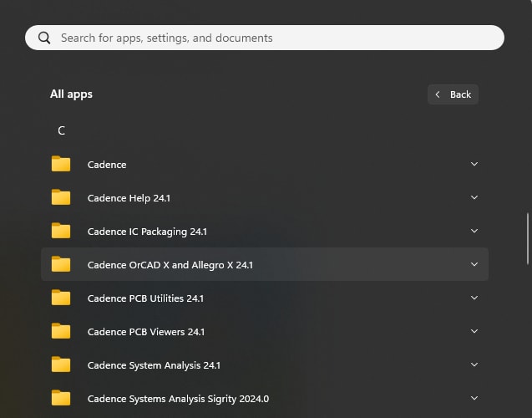The image size is (532, 418).
Task: Expand Cadence PCB Utilities 24.1 chevron
Action: [474, 298]
